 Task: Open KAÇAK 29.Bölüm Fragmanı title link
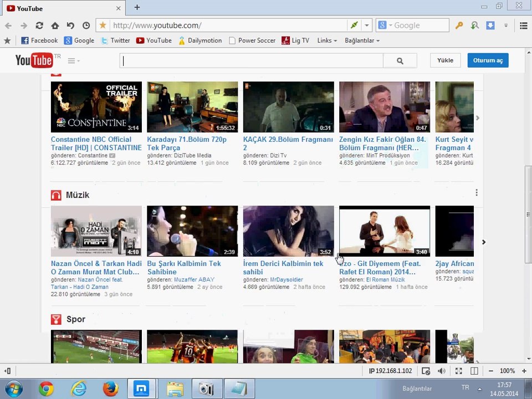[288, 144]
